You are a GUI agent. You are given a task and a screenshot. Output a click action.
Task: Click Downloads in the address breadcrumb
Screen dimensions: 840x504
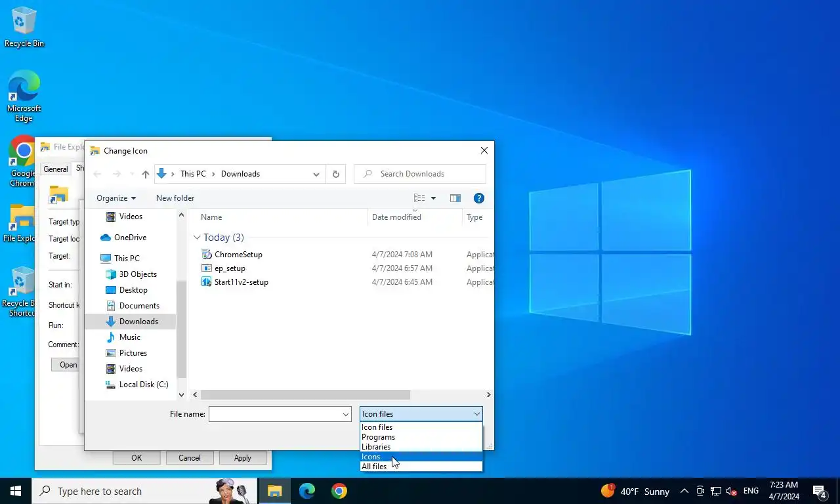pyautogui.click(x=240, y=174)
